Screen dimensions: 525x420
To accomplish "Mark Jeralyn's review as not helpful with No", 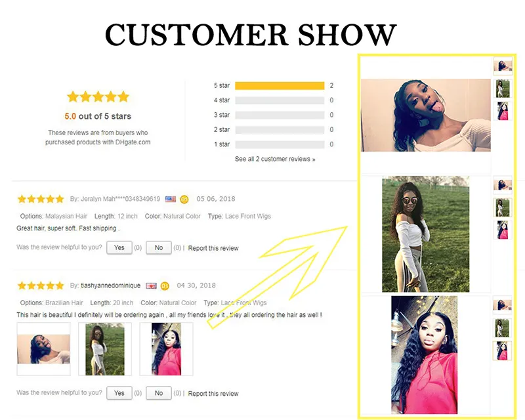I will coord(159,247).
